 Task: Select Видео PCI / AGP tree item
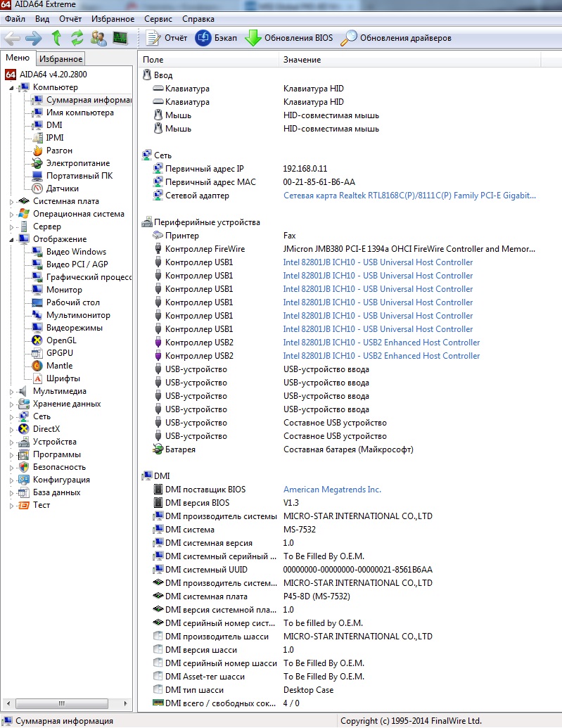(77, 264)
